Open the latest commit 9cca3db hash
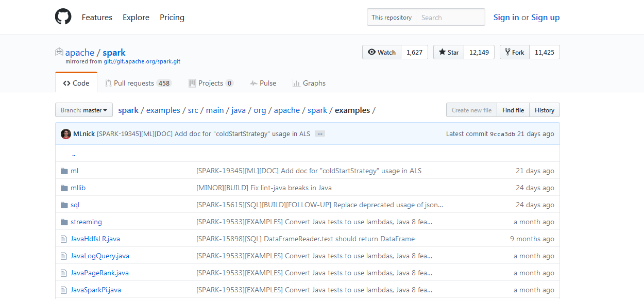 pyautogui.click(x=502, y=134)
